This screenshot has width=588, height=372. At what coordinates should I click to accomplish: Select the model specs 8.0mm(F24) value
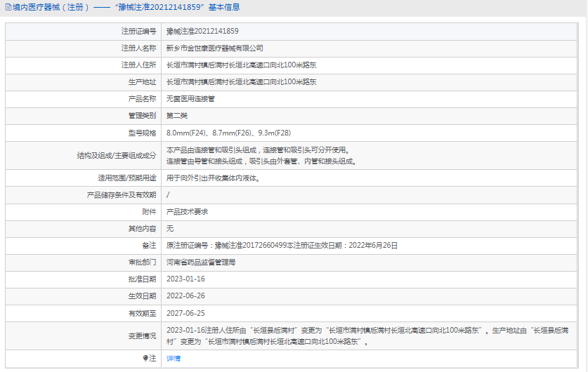tap(229, 133)
